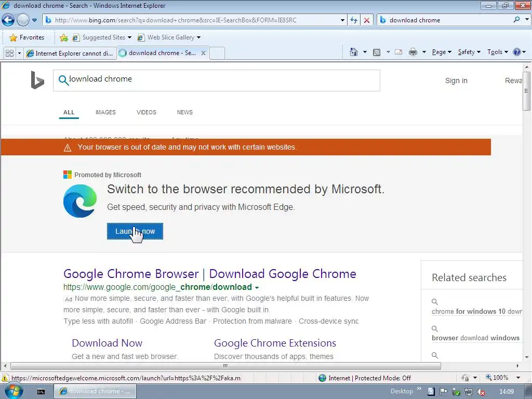Open the Favorites star button

27,37
